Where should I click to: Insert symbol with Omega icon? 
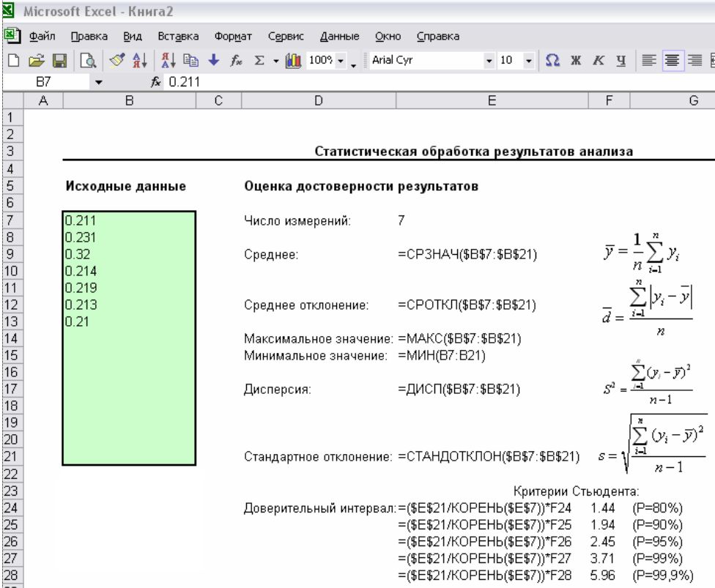tap(552, 60)
